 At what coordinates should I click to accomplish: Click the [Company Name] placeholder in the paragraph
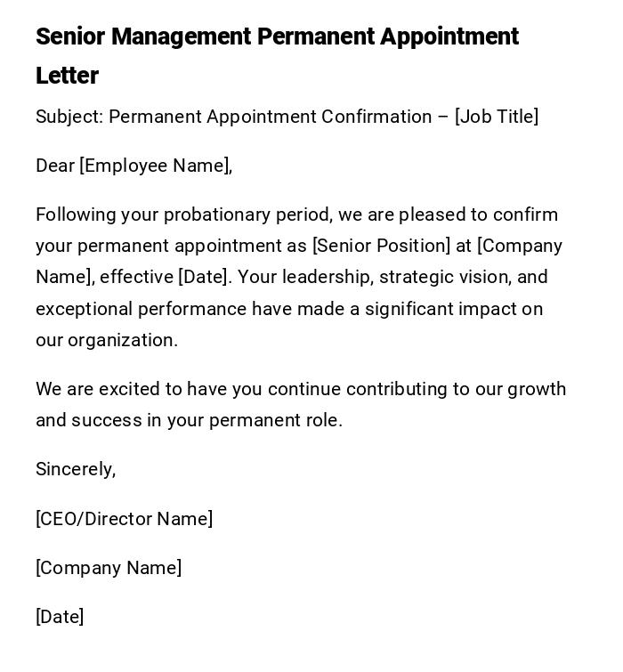click(x=520, y=246)
